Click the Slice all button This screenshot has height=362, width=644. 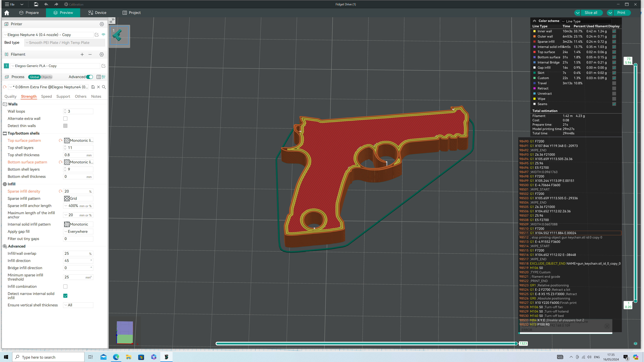[x=591, y=13]
